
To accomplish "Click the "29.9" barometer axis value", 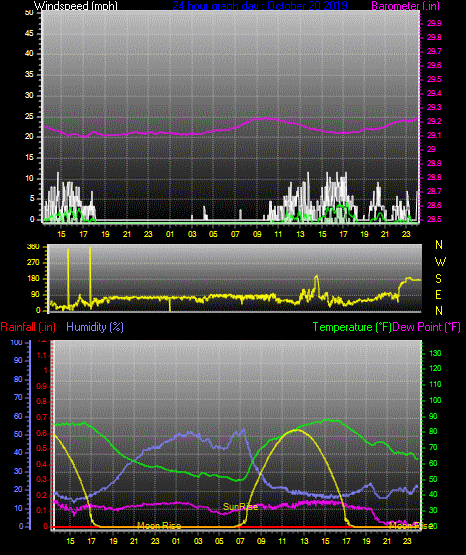I will click(x=434, y=23).
